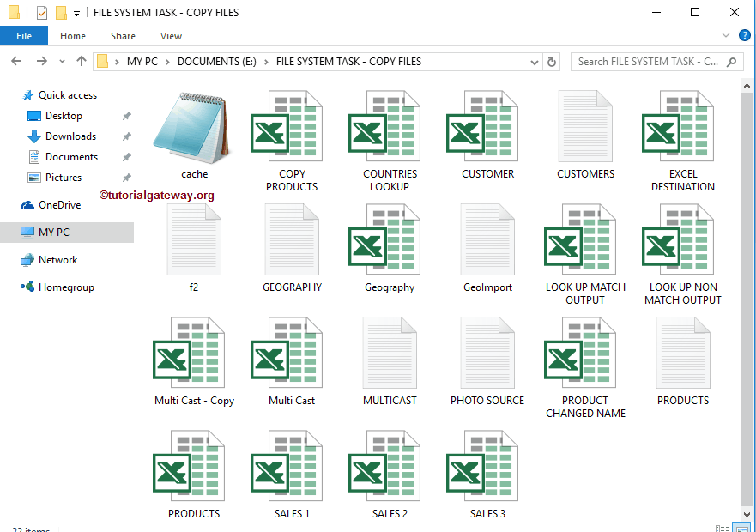The width and height of the screenshot is (756, 532).
Task: Open Desktop in the navigation pane
Action: pyautogui.click(x=64, y=116)
